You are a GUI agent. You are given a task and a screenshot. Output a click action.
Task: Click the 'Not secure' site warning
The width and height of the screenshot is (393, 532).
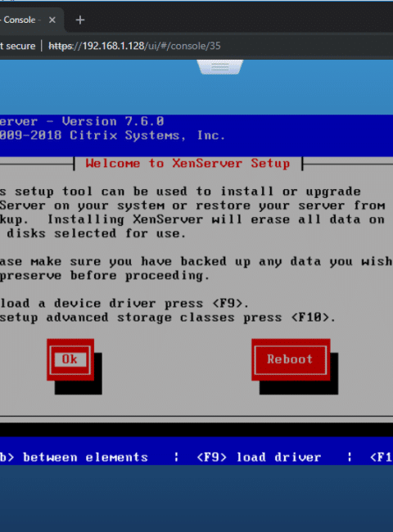[x=18, y=46]
